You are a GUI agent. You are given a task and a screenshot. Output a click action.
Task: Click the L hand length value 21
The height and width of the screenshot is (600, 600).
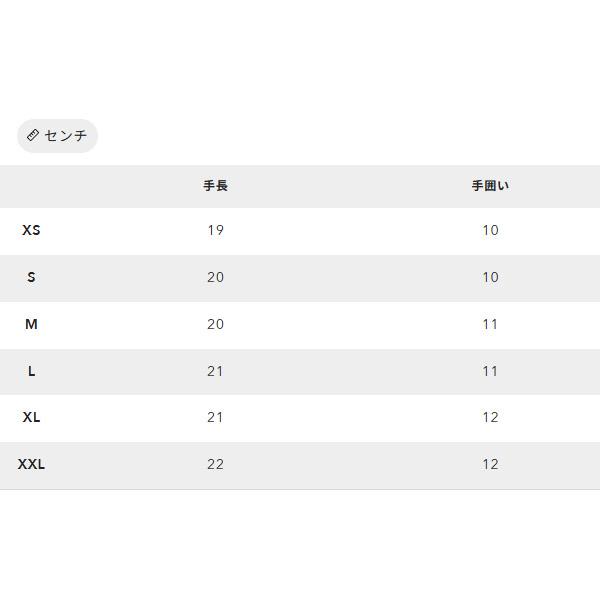tap(215, 371)
